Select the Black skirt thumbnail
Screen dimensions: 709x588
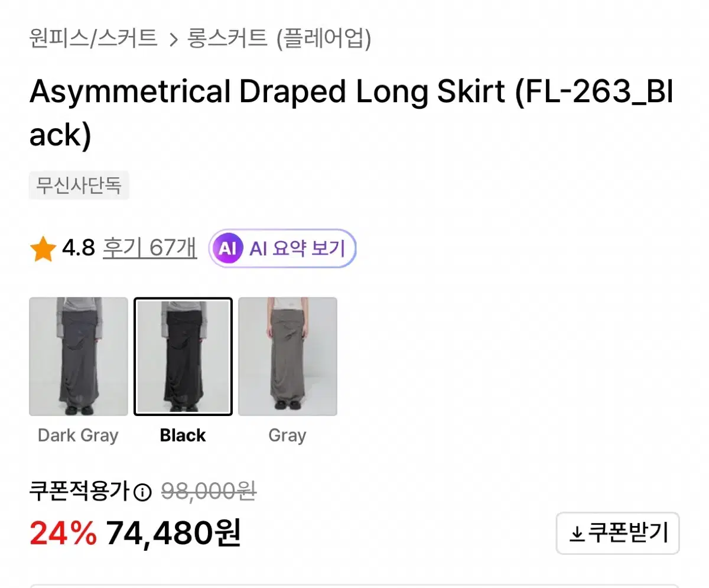point(183,356)
